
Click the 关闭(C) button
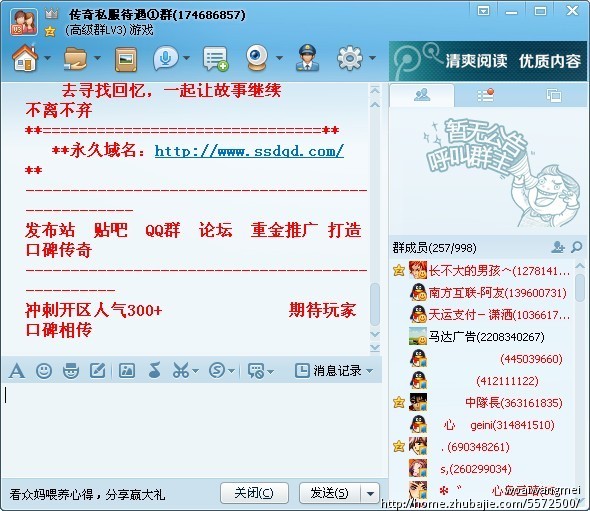tap(254, 493)
